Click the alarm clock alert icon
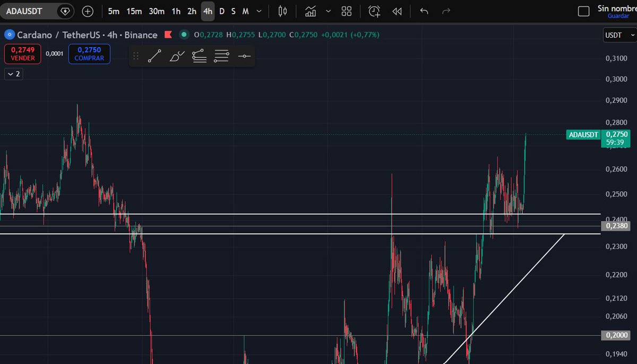 374,11
